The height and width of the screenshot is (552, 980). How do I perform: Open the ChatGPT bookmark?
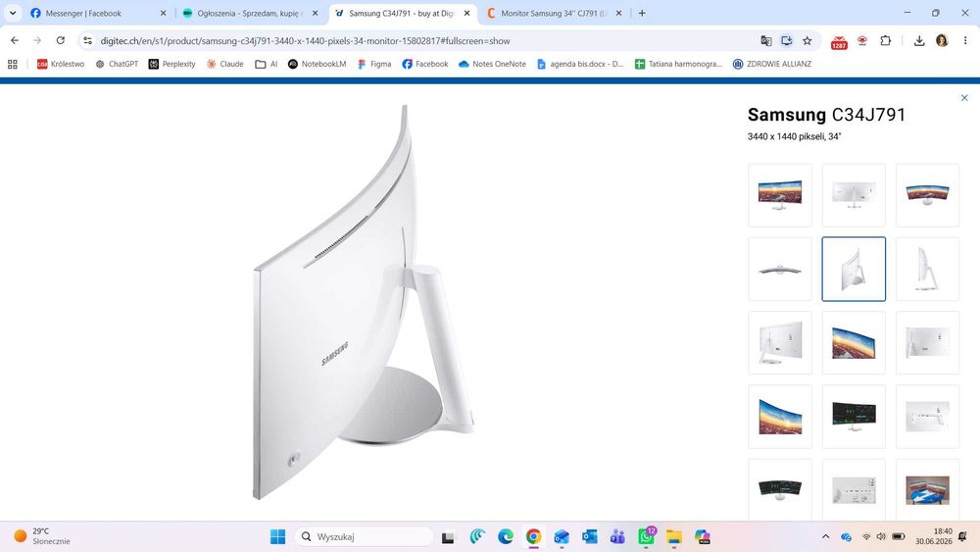(117, 64)
